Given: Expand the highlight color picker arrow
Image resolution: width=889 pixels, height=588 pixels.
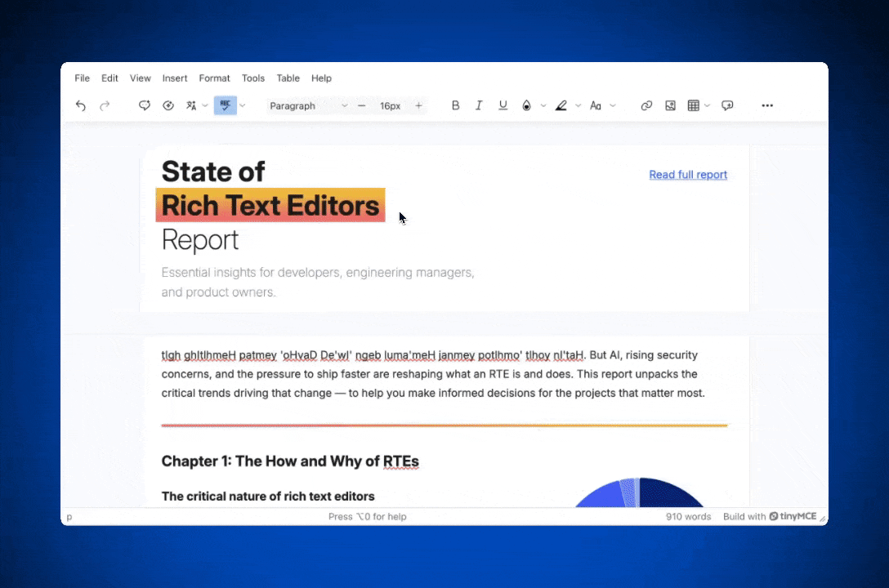Looking at the screenshot, I should point(578,105).
